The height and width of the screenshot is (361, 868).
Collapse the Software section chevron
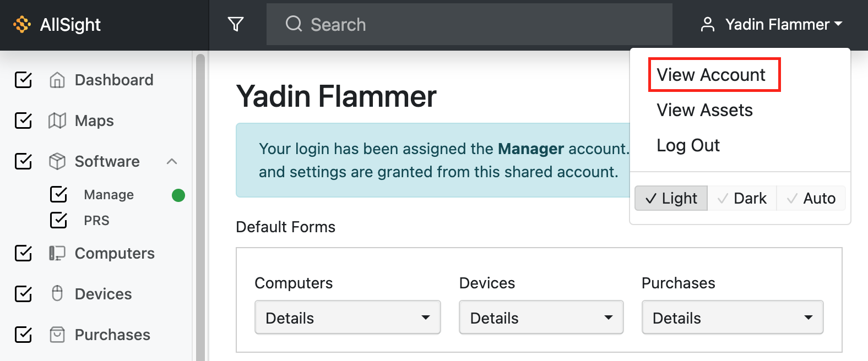(172, 161)
